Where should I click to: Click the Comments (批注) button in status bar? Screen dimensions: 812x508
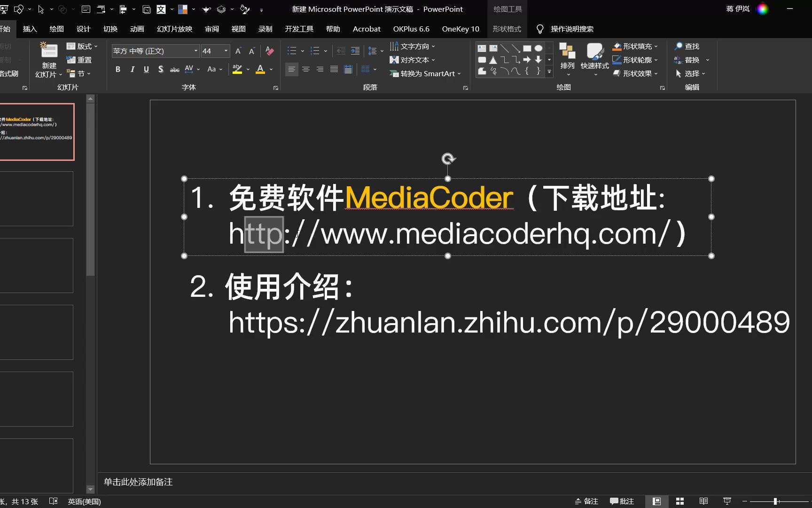pos(622,501)
